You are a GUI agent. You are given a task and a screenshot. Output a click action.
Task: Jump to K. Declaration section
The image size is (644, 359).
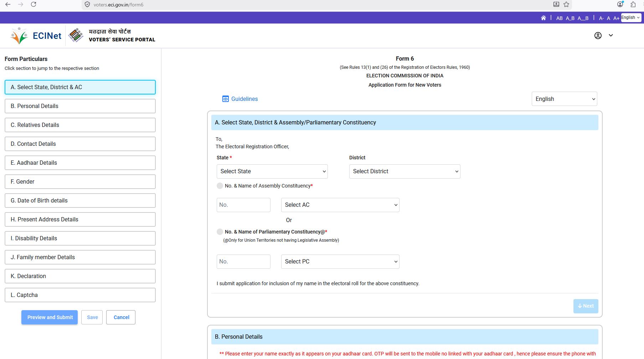[x=80, y=276]
